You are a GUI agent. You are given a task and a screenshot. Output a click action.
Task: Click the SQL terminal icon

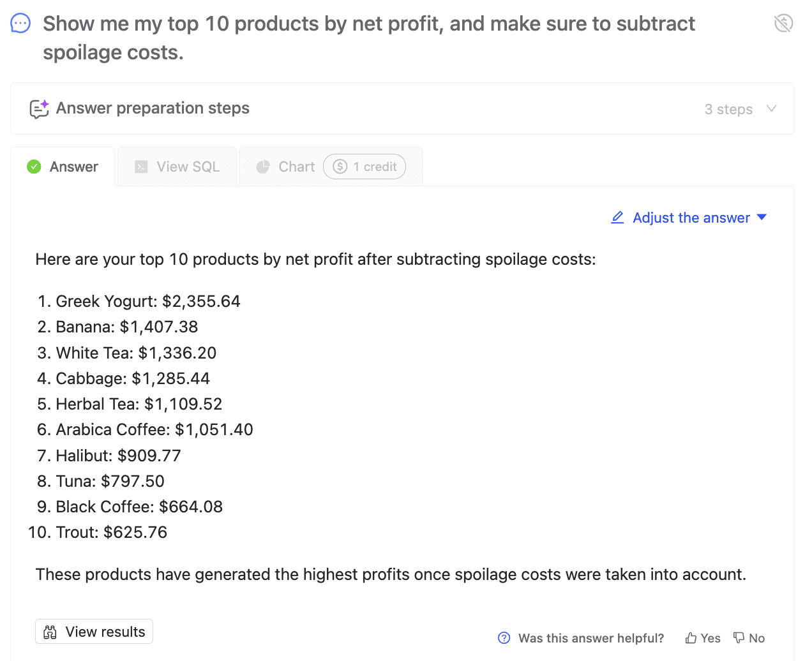[x=141, y=167]
